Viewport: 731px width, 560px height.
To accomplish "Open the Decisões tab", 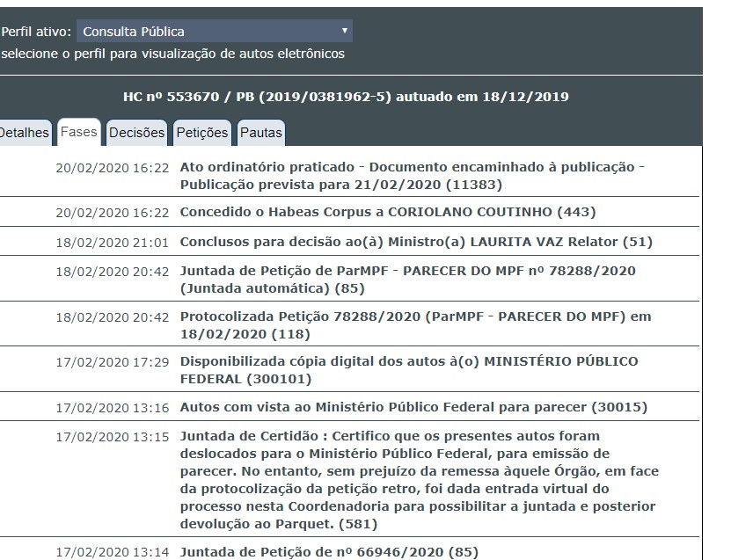I will (136, 133).
